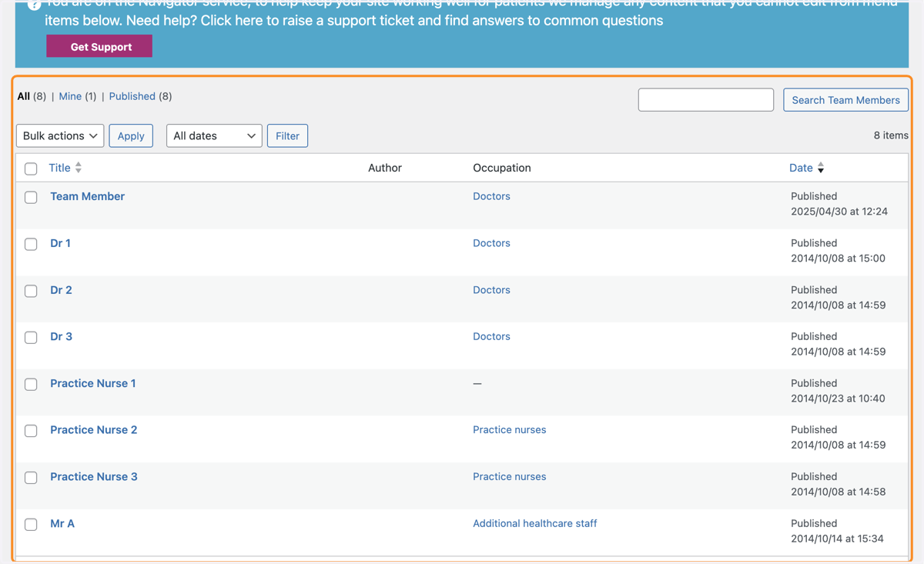The width and height of the screenshot is (924, 564).
Task: Filter list by Published
Action: pos(132,96)
